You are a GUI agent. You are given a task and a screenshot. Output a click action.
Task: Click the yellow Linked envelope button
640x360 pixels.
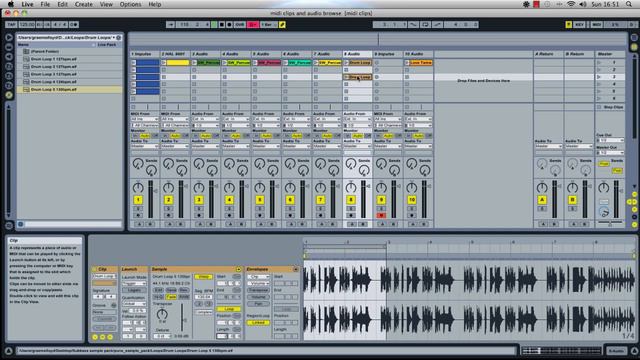tap(258, 323)
